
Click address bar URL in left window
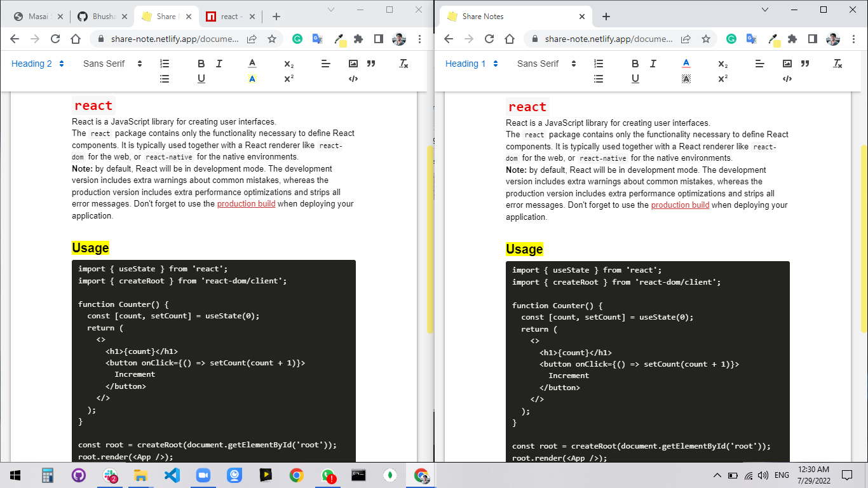click(x=175, y=39)
